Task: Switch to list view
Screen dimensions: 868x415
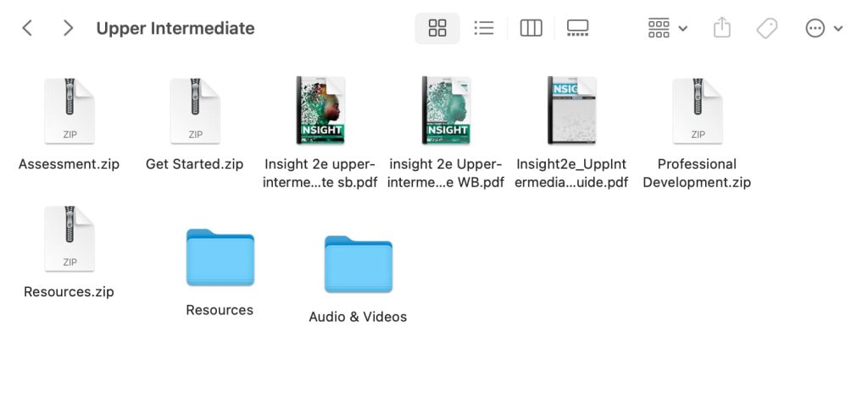Action: point(484,28)
